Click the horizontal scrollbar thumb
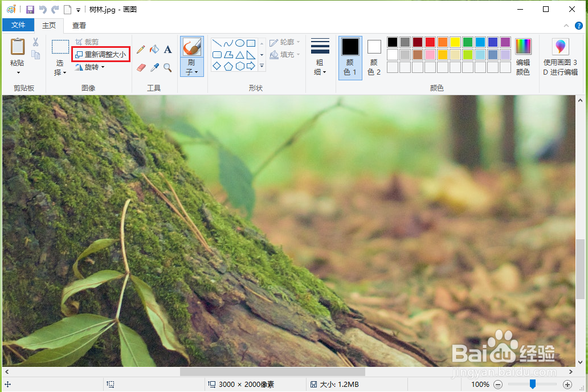This screenshot has width=588, height=392. 272,371
